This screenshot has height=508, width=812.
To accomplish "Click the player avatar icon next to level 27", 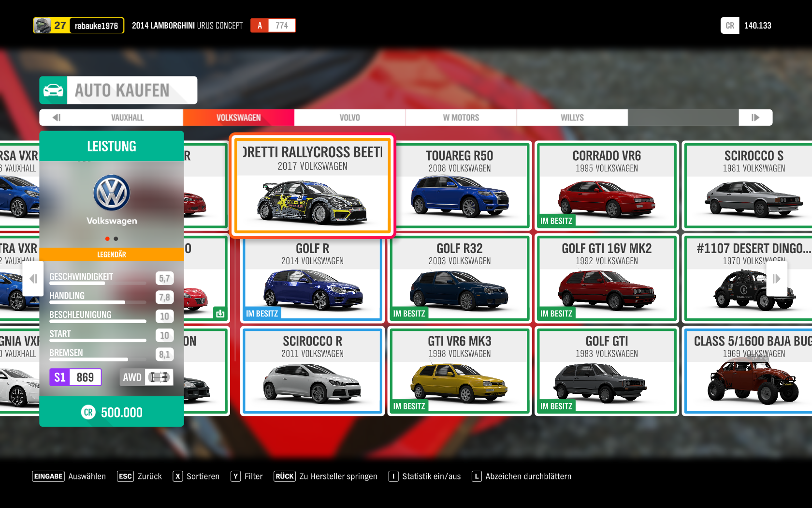I will tap(43, 26).
